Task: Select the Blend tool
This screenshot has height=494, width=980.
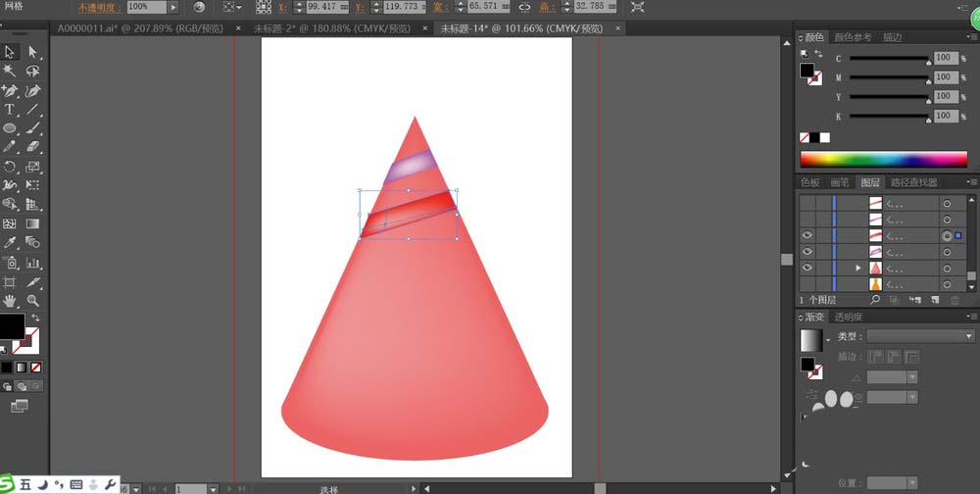Action: pos(32,243)
